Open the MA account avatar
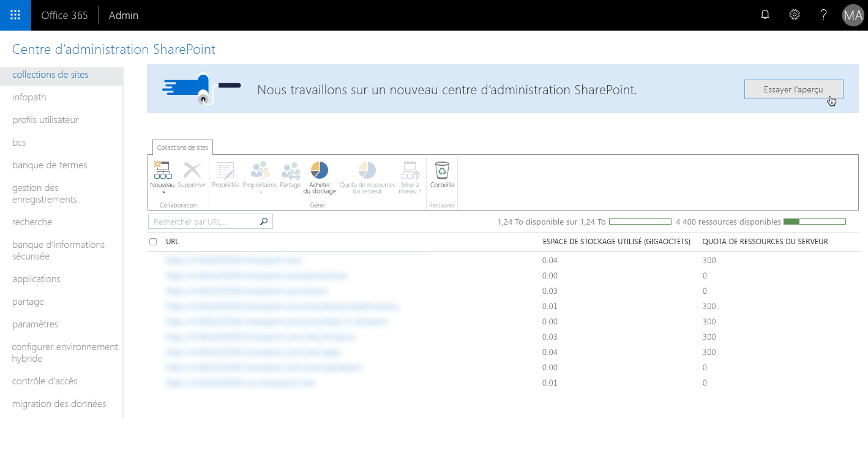Image resolution: width=868 pixels, height=459 pixels. point(853,15)
